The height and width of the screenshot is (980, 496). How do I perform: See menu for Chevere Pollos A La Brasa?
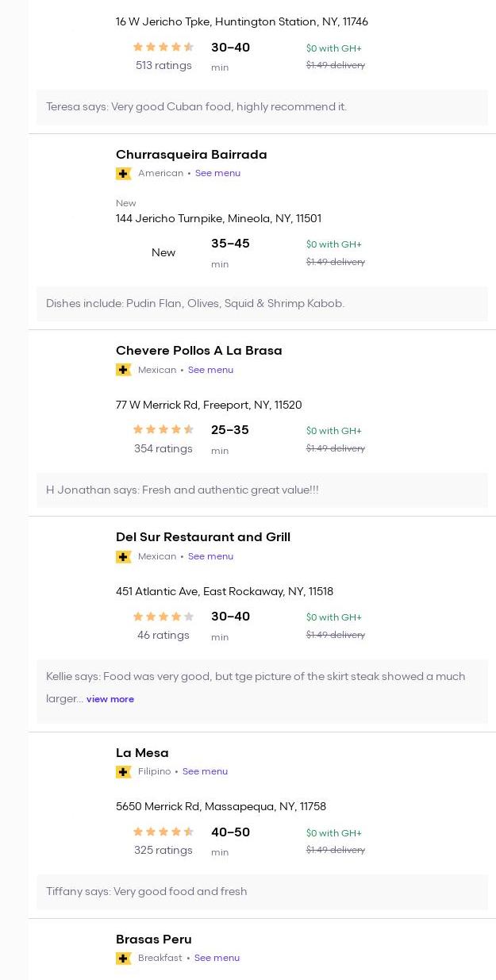pos(210,370)
